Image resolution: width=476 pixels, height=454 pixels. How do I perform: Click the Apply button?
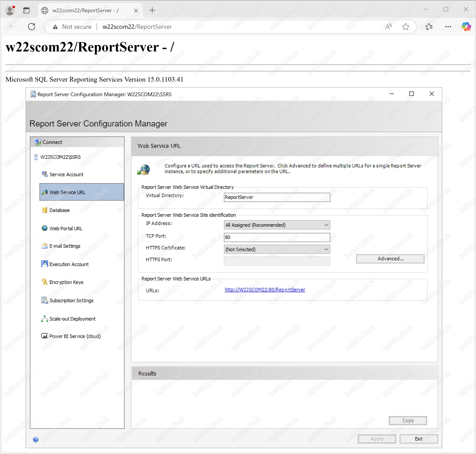(377, 439)
